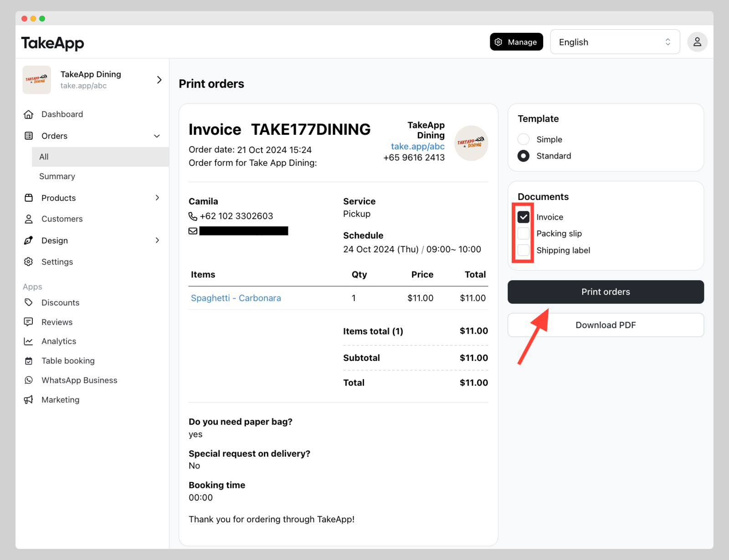Screen dimensions: 729x560
Task: Open the TakeApp Dining store switcher chevron
Action: pos(159,80)
